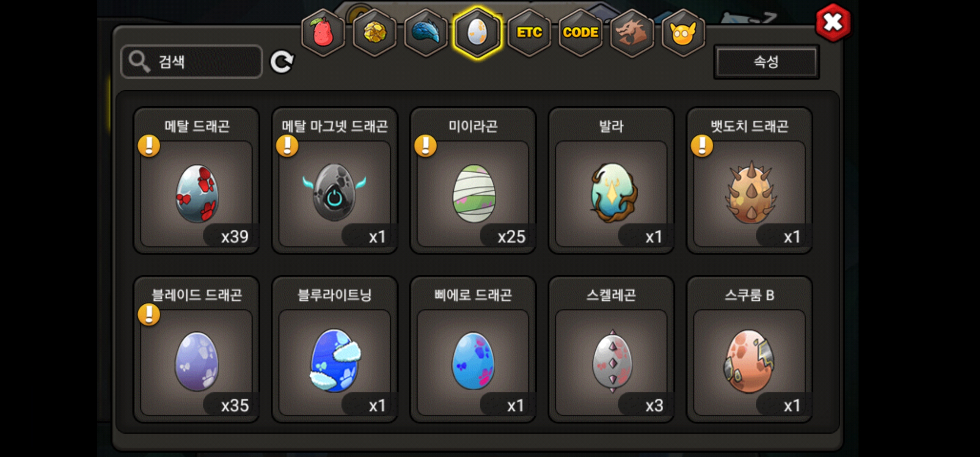Select the yellow owl face category icon

point(683,33)
